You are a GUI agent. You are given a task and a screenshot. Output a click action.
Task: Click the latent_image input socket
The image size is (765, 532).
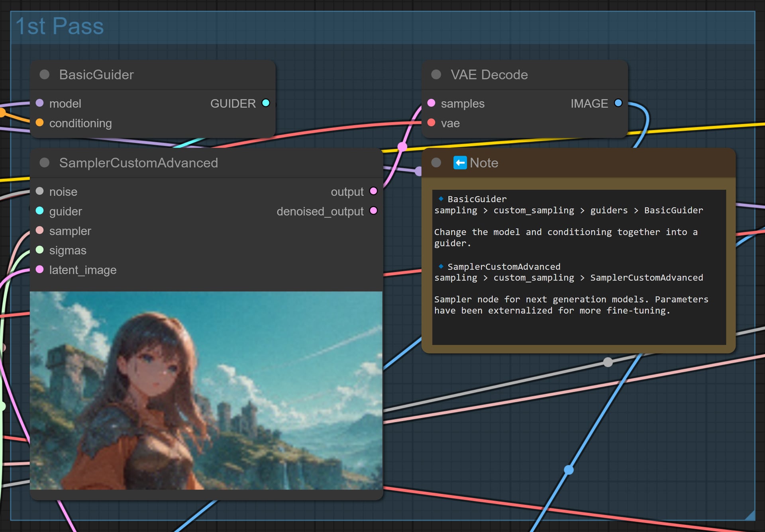coord(39,270)
